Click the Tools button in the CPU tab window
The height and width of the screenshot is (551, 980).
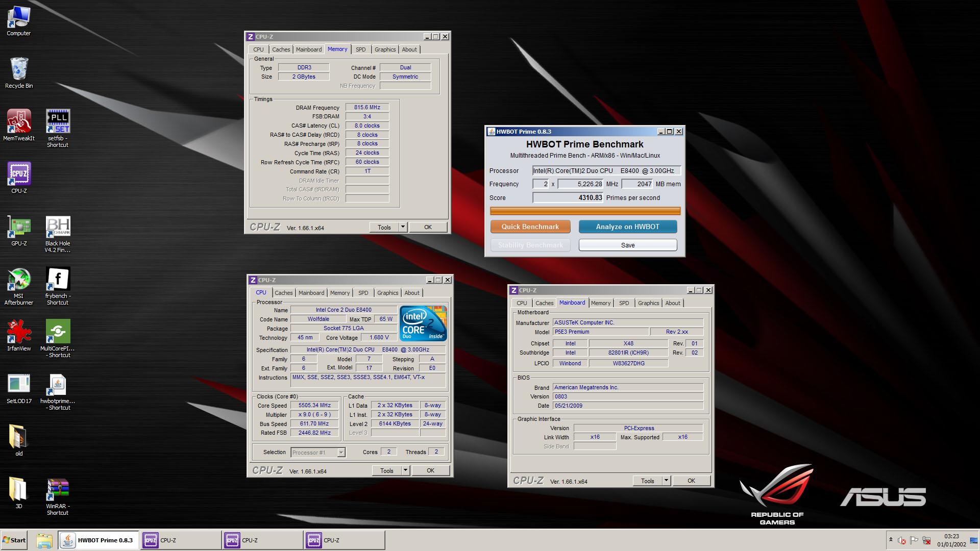coord(387,471)
